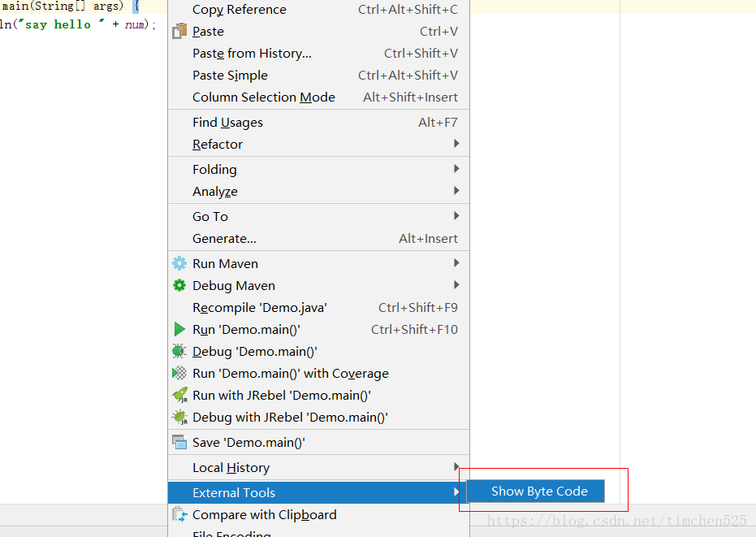Open Paste from History...
Screen dimensions: 756x537
tap(318, 53)
